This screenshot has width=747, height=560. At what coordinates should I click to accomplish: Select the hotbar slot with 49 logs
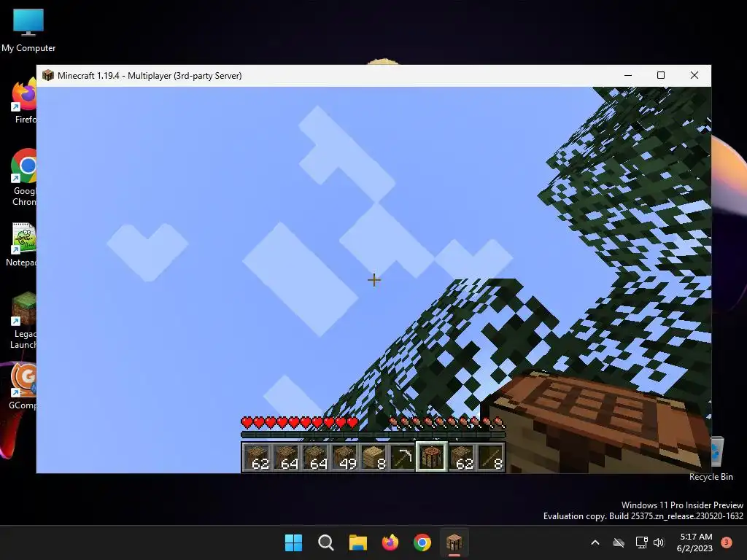pyautogui.click(x=344, y=456)
